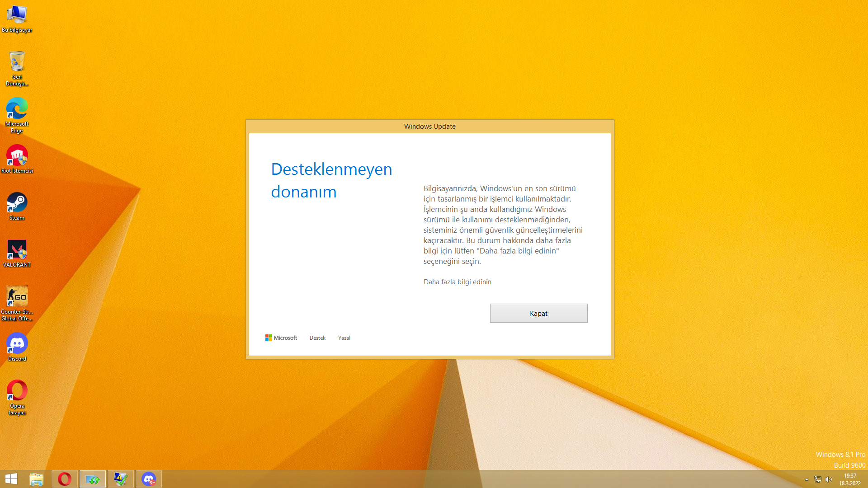Image resolution: width=868 pixels, height=488 pixels.
Task: Open the 'Daha fazla bilgi edinin' link
Action: [457, 282]
